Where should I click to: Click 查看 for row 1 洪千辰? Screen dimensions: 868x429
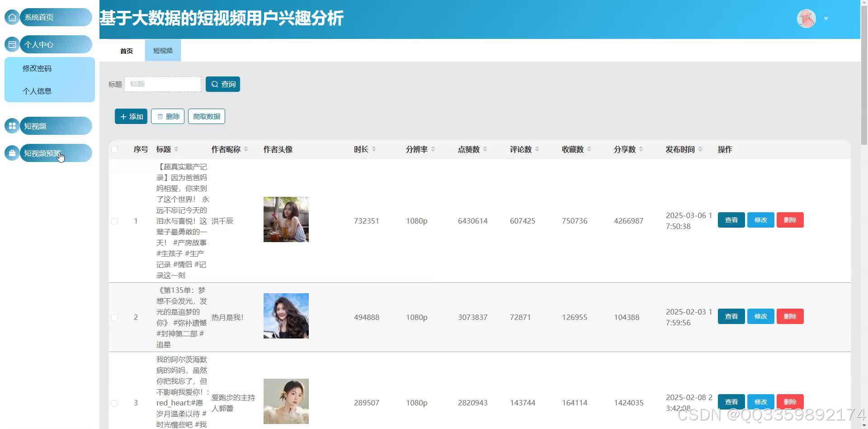pos(731,220)
